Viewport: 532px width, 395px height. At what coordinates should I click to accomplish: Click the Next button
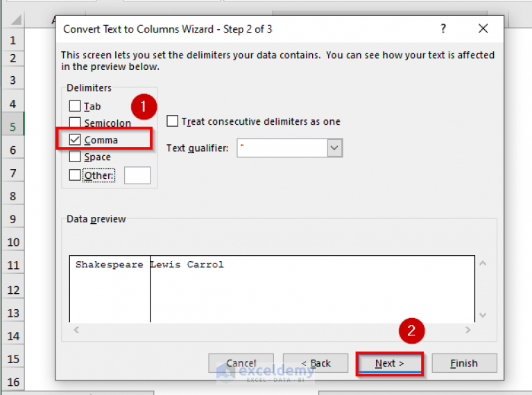click(389, 363)
